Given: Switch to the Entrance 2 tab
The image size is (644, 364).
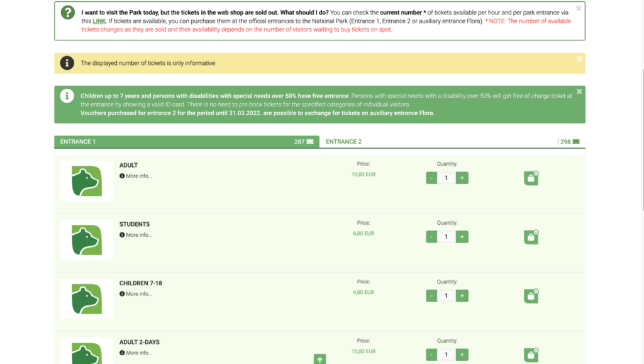Looking at the screenshot, I should click(344, 142).
